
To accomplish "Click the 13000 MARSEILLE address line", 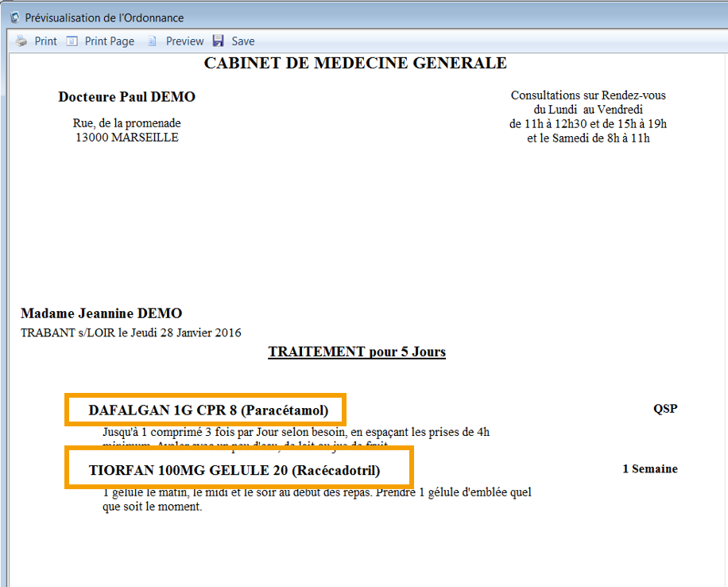I will [x=127, y=138].
